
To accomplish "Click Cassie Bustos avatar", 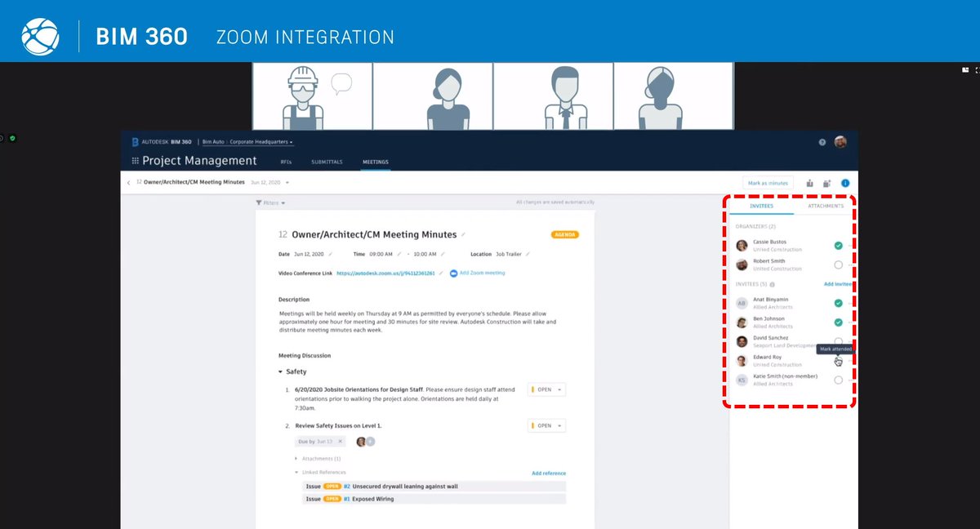I will click(742, 246).
